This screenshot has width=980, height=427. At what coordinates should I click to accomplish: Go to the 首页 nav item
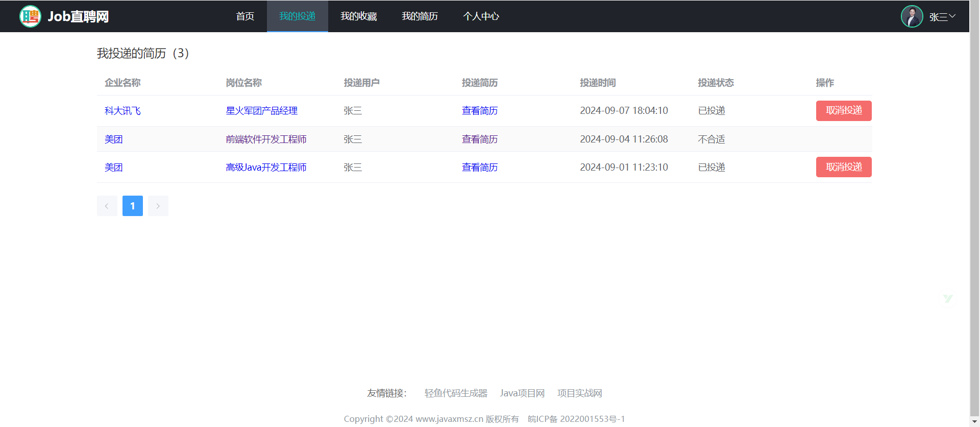tap(245, 16)
